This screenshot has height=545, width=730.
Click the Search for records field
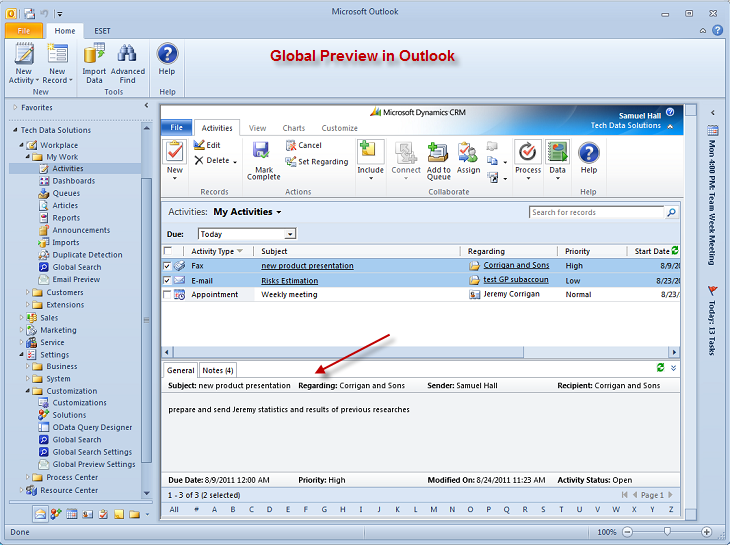(x=597, y=212)
